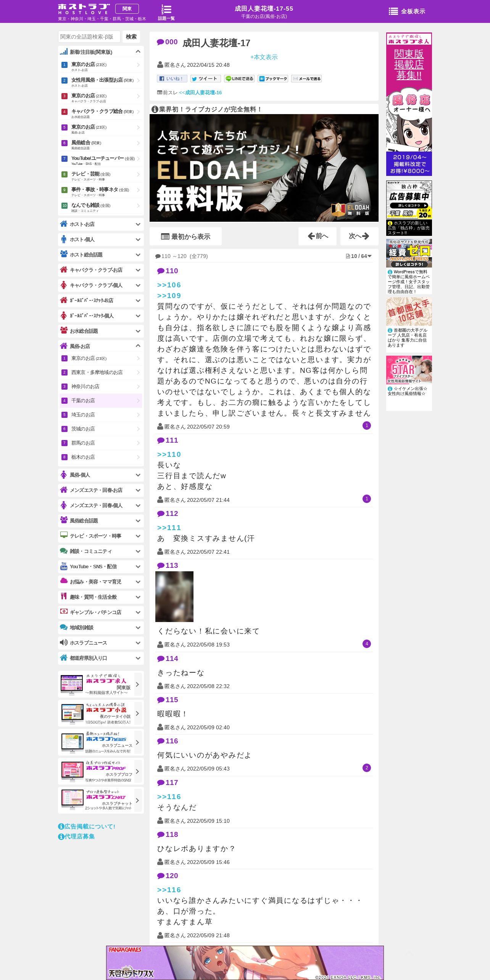
Task: Click the ELDOAH 無料版 banner ad
Action: point(264,168)
